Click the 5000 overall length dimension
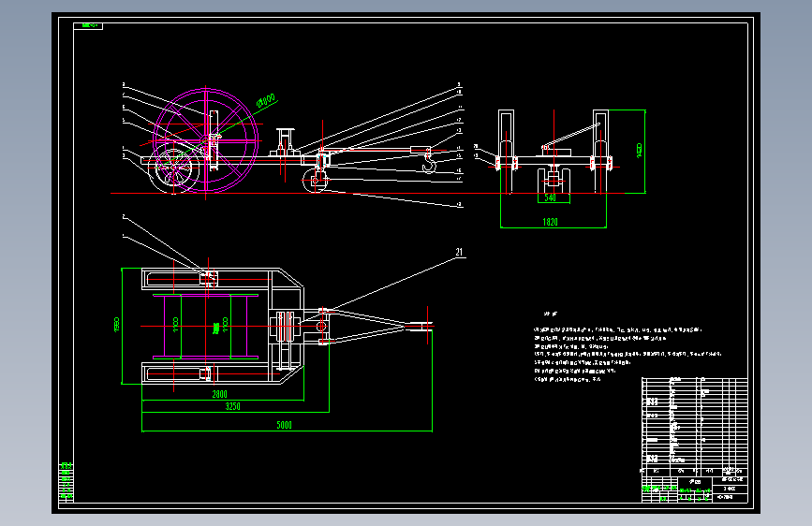This screenshot has height=526, width=812. [x=285, y=425]
